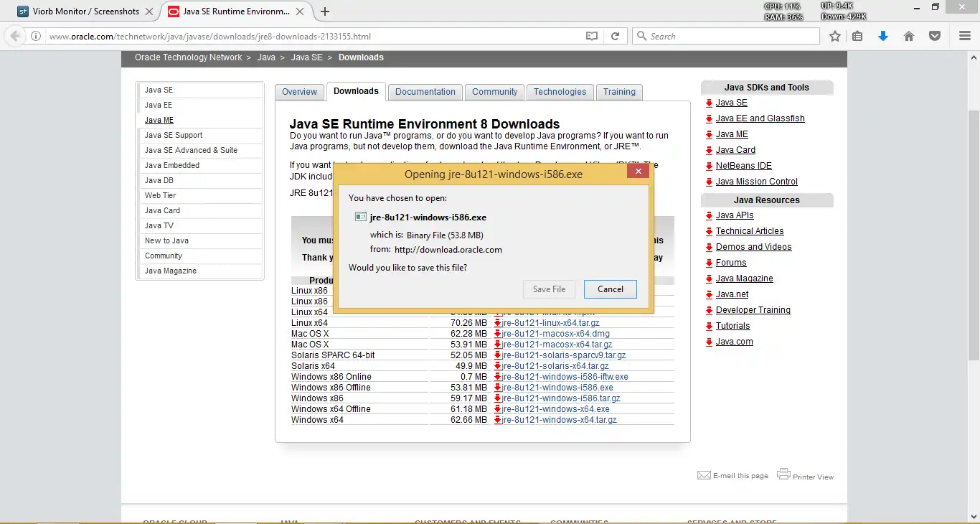The image size is (980, 524).
Task: Click red arrow icon beside Java EE and Glassfish
Action: click(709, 119)
